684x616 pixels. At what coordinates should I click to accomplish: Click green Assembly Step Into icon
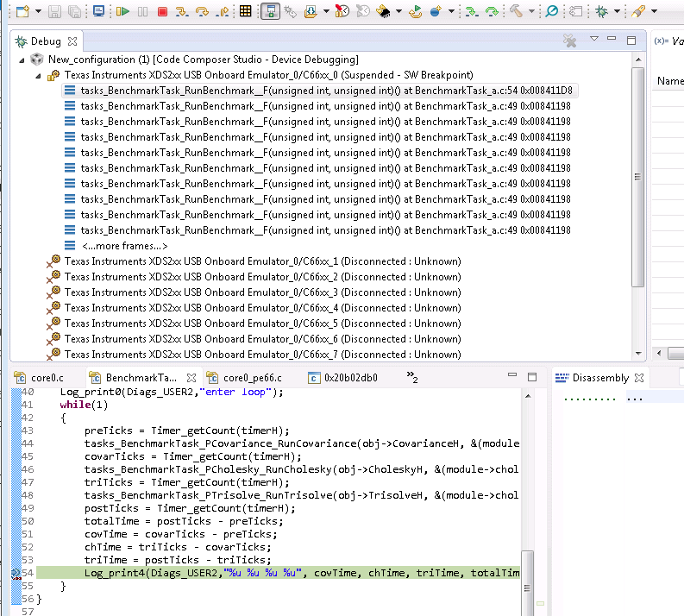[471, 11]
